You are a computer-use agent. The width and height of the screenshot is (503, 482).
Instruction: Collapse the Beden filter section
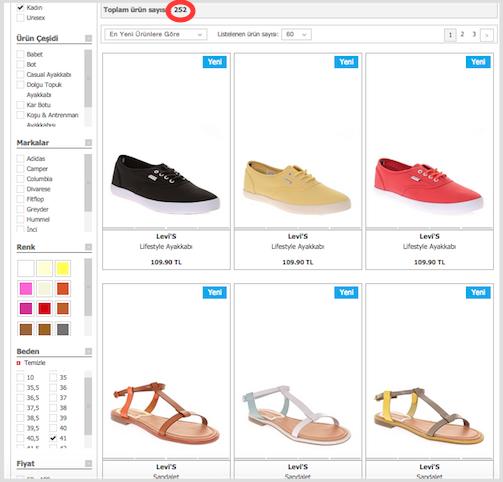(x=88, y=351)
